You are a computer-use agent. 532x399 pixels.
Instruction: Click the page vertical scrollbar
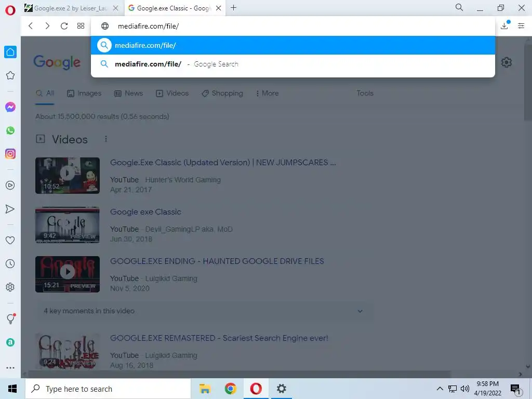click(528, 82)
